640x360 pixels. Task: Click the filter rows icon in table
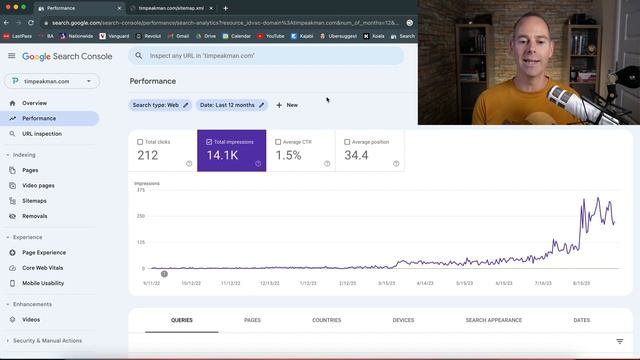click(620, 341)
